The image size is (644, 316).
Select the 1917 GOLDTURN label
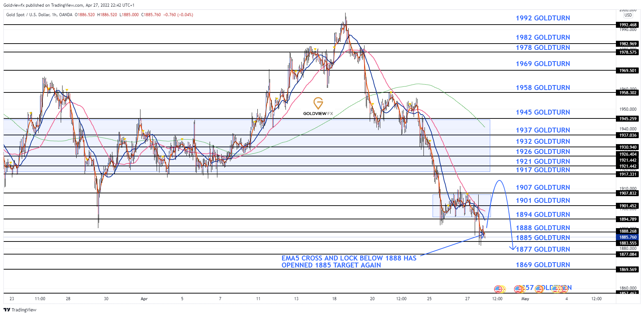coord(543,170)
